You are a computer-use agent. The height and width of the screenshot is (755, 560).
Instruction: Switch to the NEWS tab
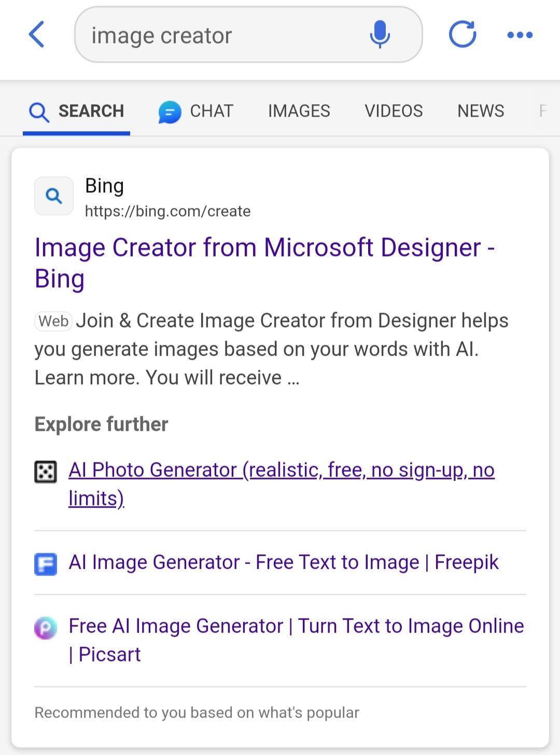[481, 111]
